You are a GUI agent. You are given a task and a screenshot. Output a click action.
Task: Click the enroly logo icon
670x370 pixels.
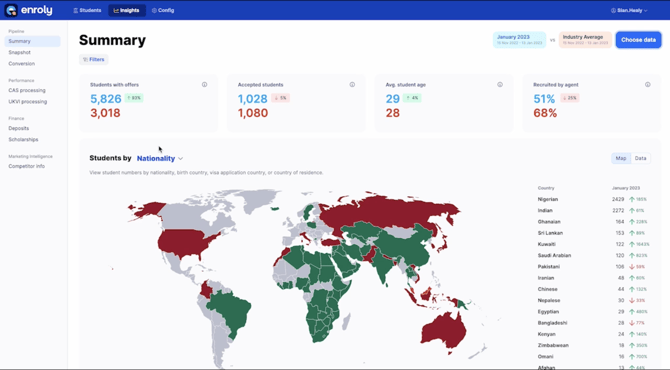point(11,10)
